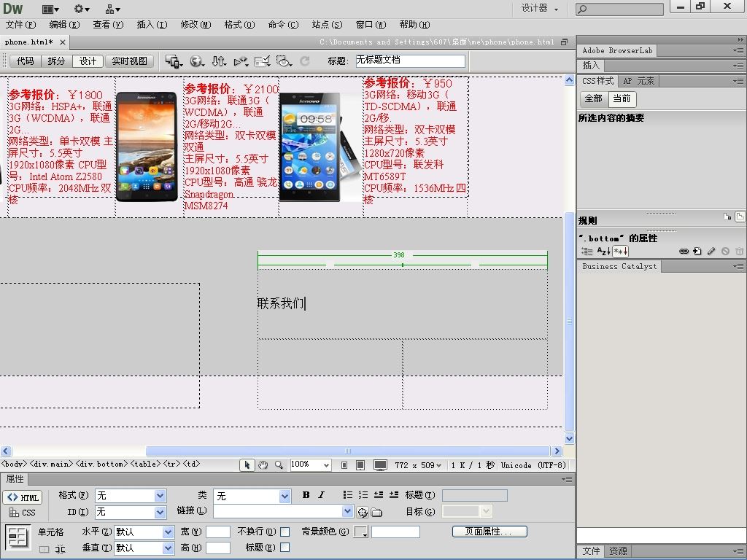Image resolution: width=747 pixels, height=560 pixels.
Task: Click the 实时视图 (Live View) button
Action: point(130,61)
